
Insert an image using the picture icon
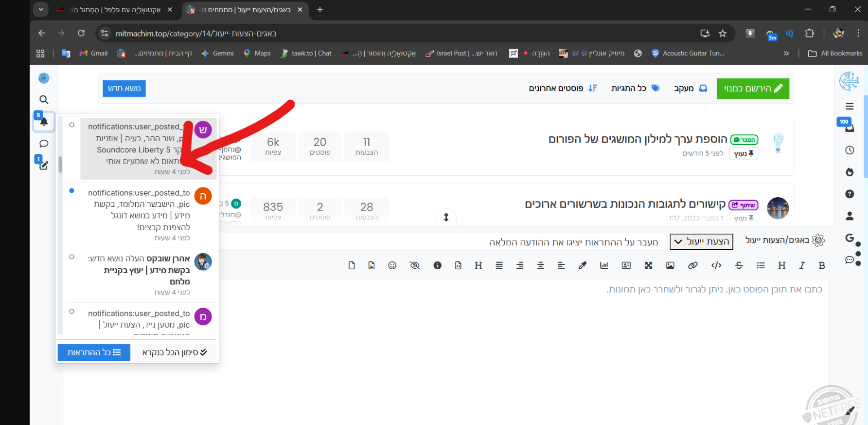coord(670,265)
